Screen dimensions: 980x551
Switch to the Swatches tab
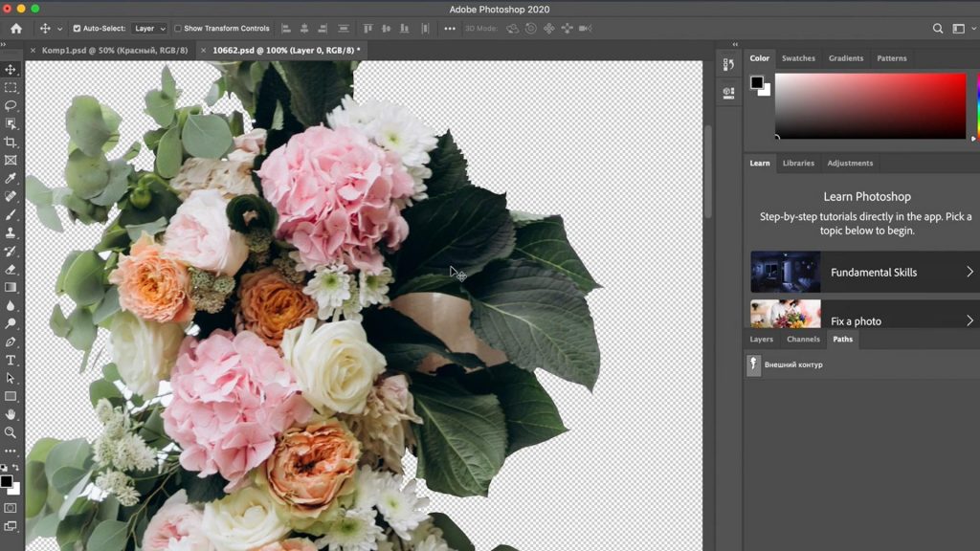click(798, 58)
